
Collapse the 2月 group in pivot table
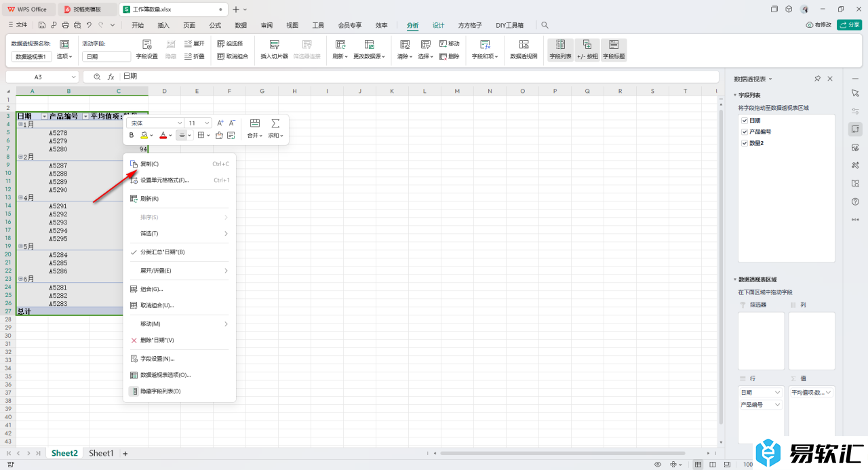point(20,157)
